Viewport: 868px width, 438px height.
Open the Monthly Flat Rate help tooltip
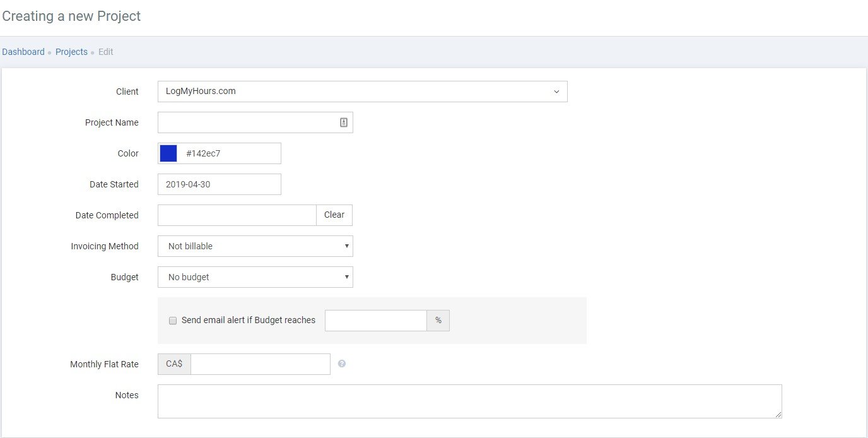point(341,364)
